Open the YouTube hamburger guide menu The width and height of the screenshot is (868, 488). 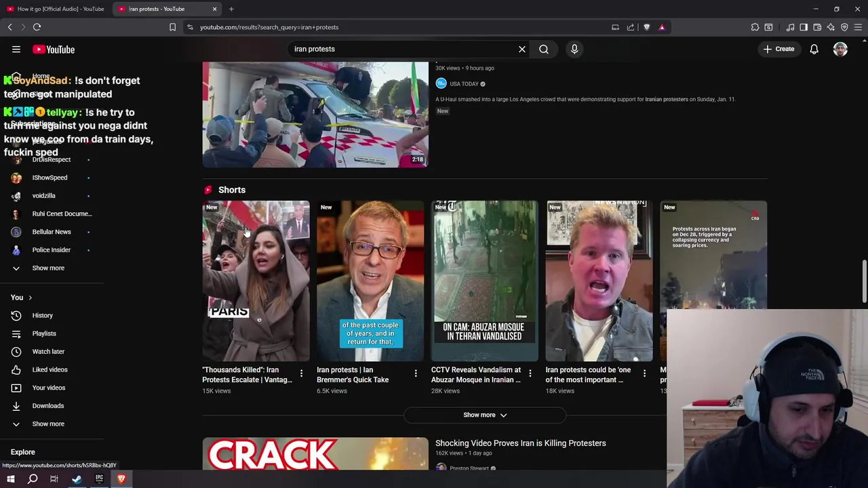16,49
